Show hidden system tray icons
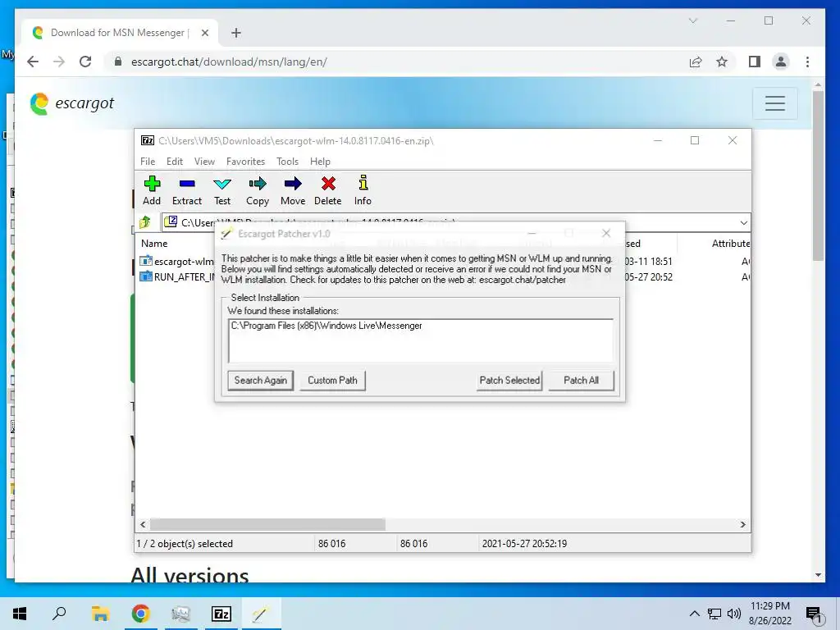The width and height of the screenshot is (840, 630). (694, 614)
